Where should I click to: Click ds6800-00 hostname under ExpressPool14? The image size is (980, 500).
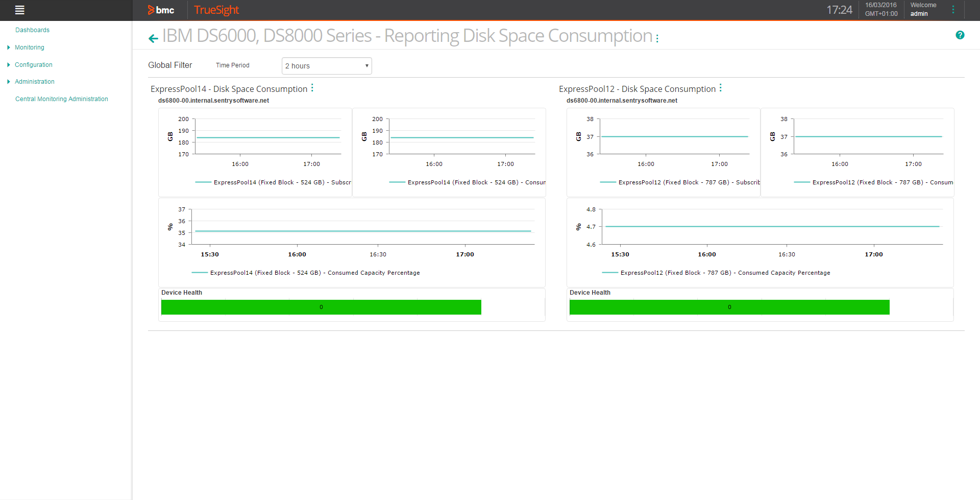click(213, 101)
